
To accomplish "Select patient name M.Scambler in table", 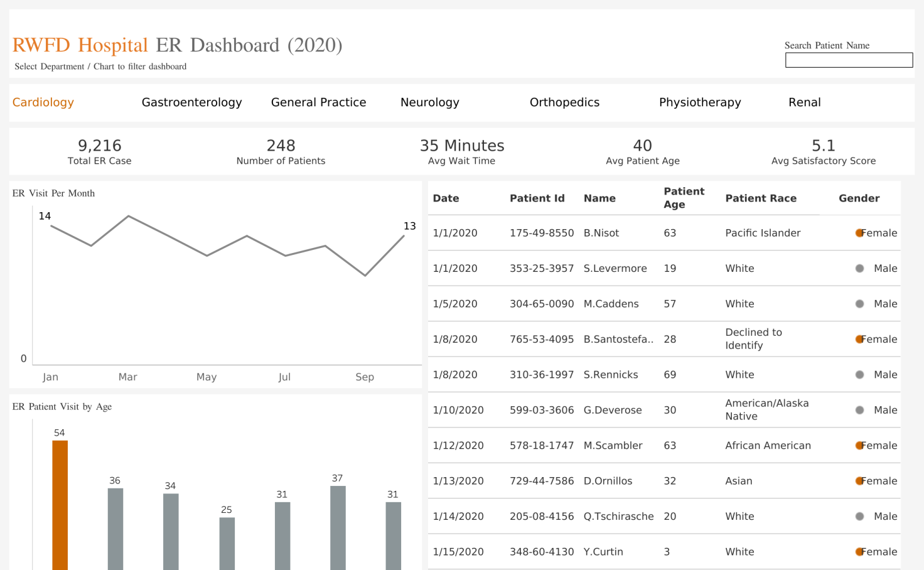I will click(x=613, y=446).
